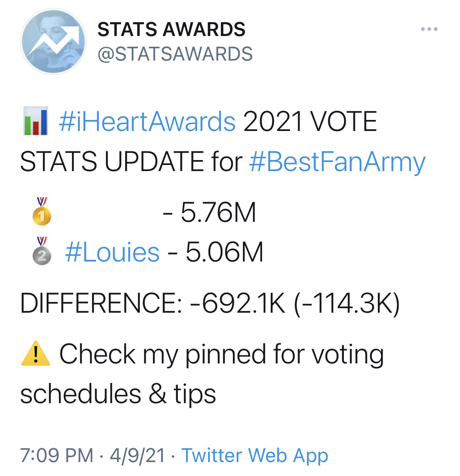Click the bar chart emoji icon
The image size is (460, 476).
[36, 121]
